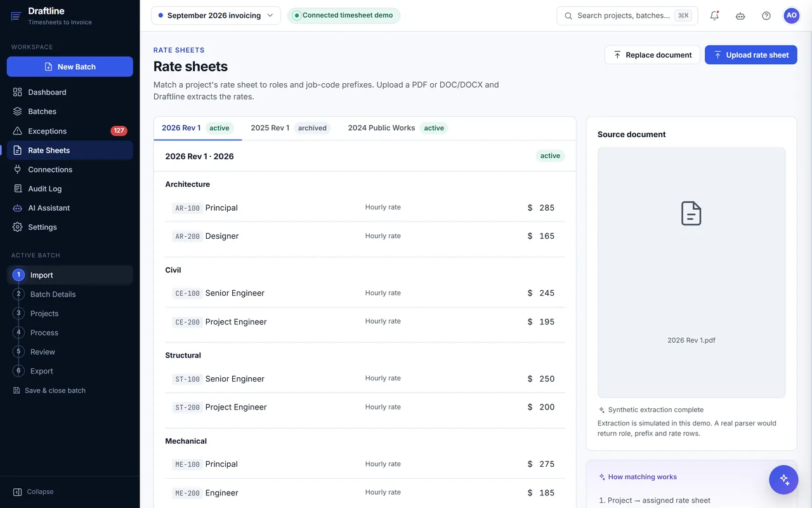Click Replace document button
Image resolution: width=812 pixels, height=508 pixels.
pyautogui.click(x=652, y=55)
